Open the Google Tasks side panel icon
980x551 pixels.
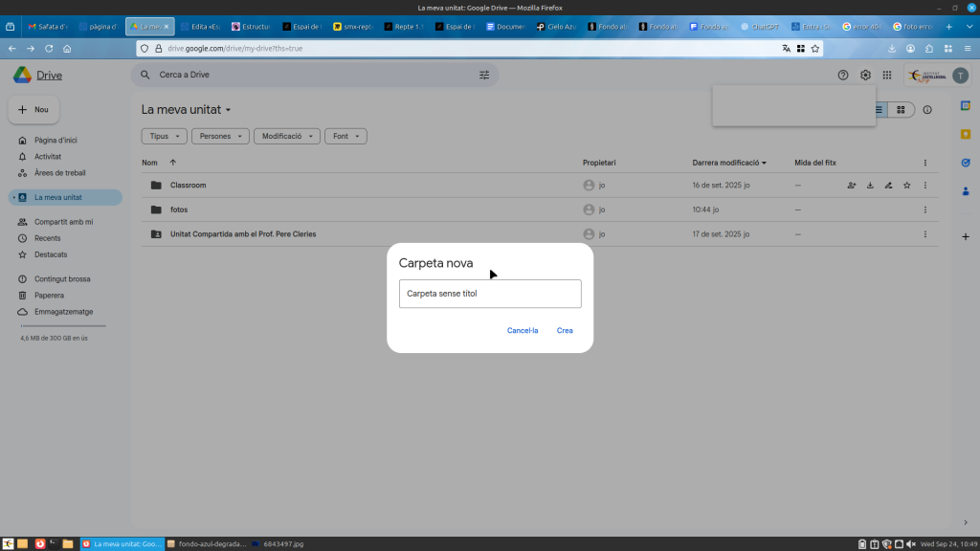[x=966, y=162]
